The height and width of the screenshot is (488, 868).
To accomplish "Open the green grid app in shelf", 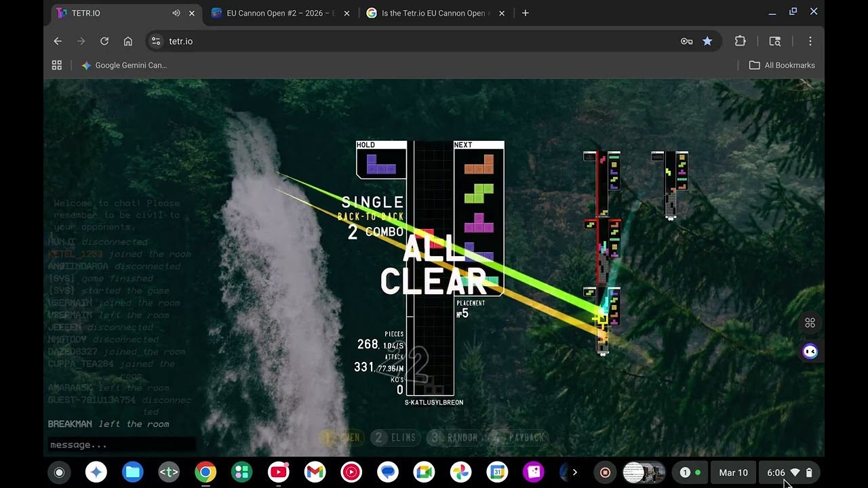I will click(242, 472).
